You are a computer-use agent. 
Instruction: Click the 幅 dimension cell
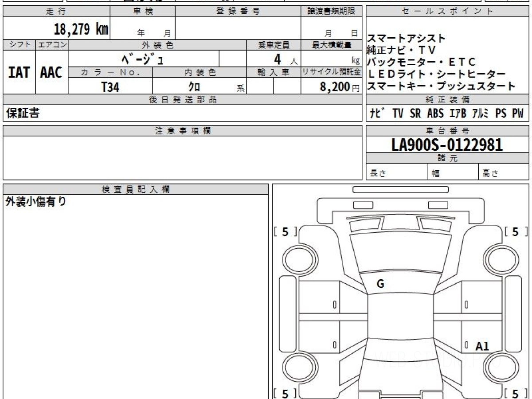point(454,172)
